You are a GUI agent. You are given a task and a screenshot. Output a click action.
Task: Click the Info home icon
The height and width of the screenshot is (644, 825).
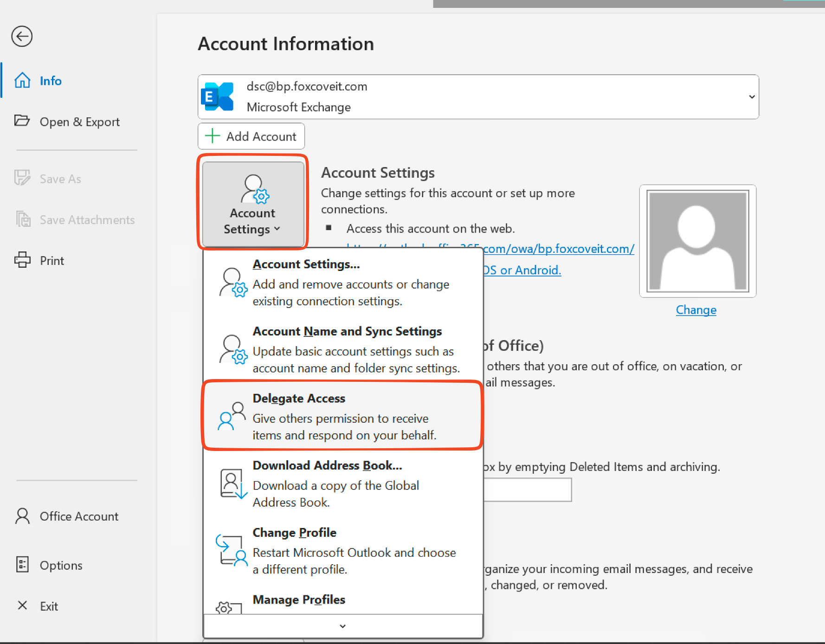point(22,80)
